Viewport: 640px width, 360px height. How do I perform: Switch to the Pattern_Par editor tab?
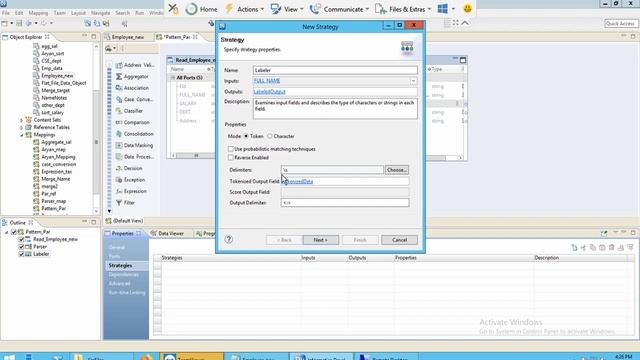177,37
